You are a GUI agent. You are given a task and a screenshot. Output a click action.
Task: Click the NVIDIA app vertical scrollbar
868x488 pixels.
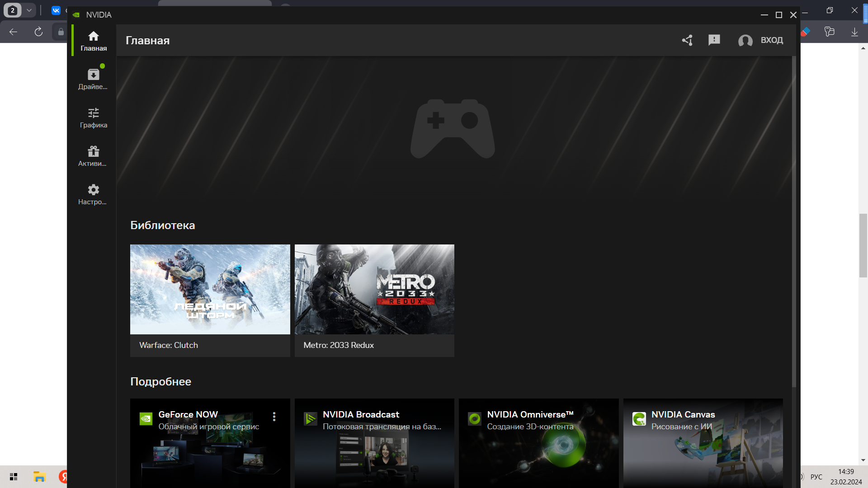[794, 221]
